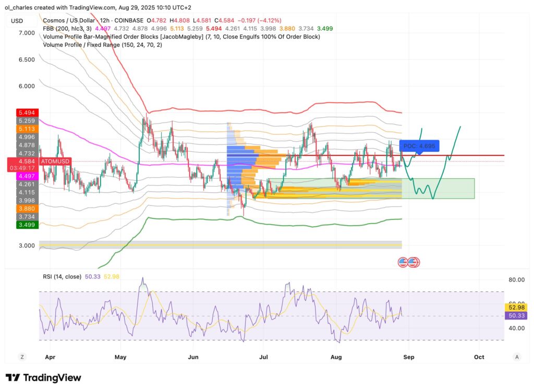This screenshot has height=392, width=534.
Task: Click the Sep label on the time axis
Action: 409,357
